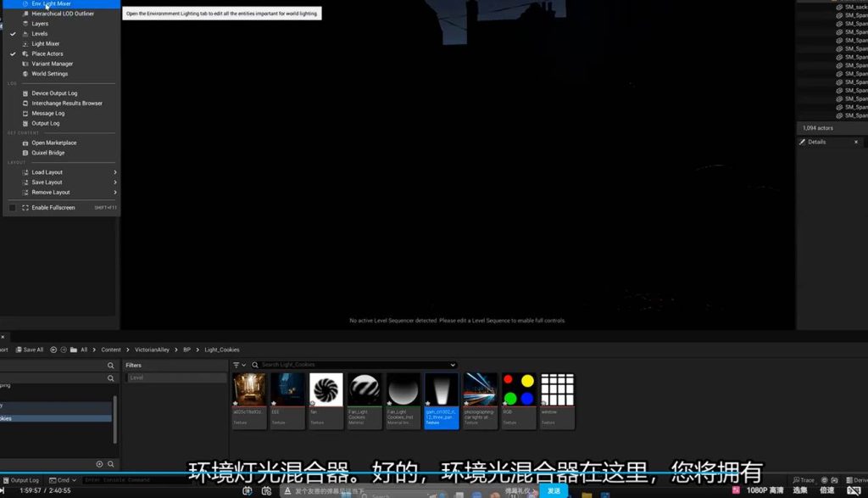Screen dimensions: 868x498
Task: Click the Output Log icon in the menu
Action: tap(25, 123)
